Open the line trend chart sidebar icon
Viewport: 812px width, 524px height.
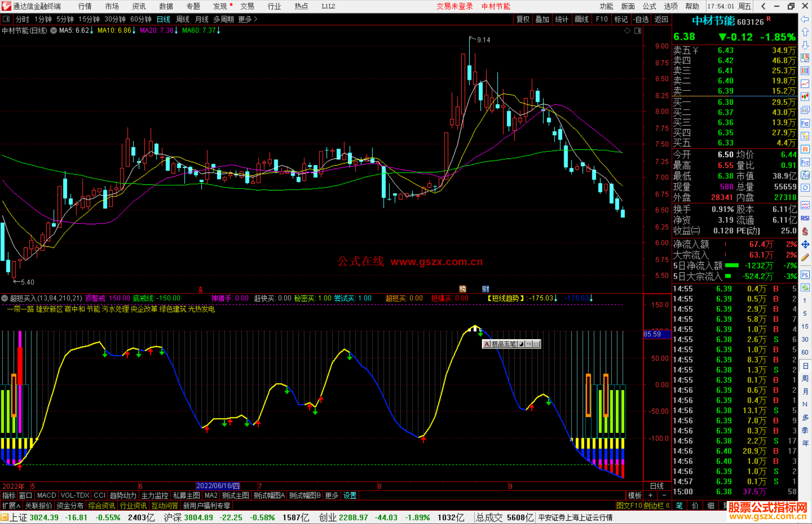tap(805, 83)
